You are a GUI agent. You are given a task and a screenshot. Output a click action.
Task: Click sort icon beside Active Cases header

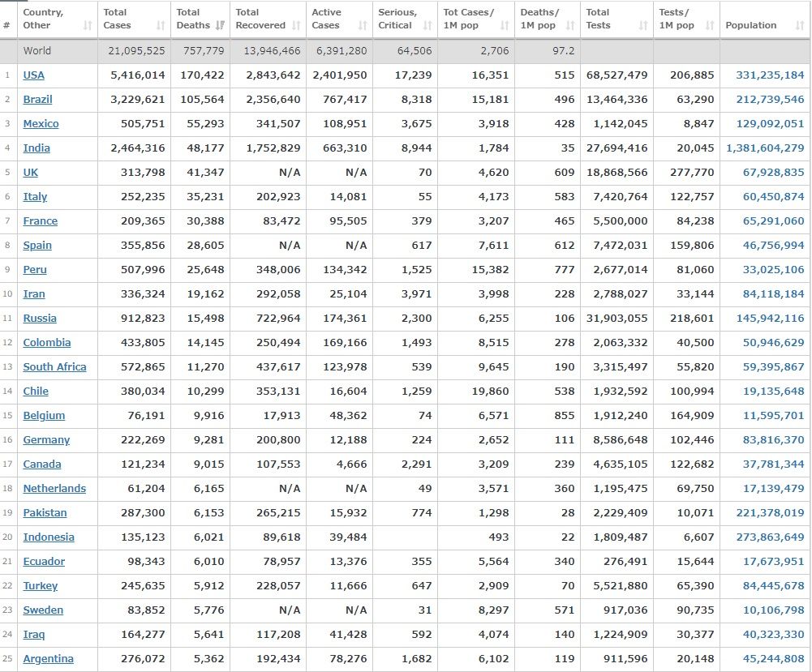[362, 26]
